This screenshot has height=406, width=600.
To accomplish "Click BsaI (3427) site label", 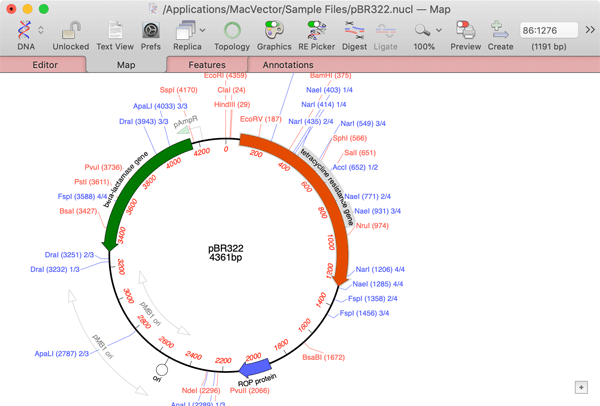I will [78, 211].
